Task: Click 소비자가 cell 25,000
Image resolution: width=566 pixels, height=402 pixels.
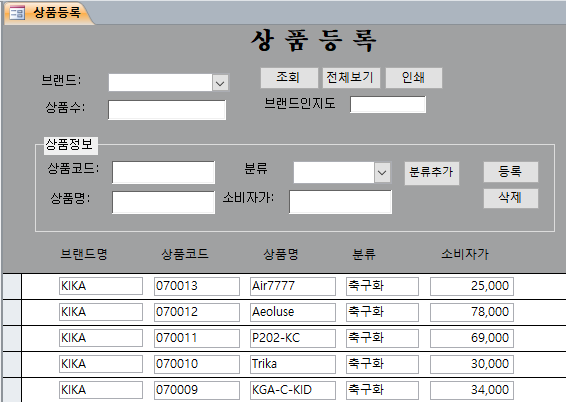Action: point(472,286)
